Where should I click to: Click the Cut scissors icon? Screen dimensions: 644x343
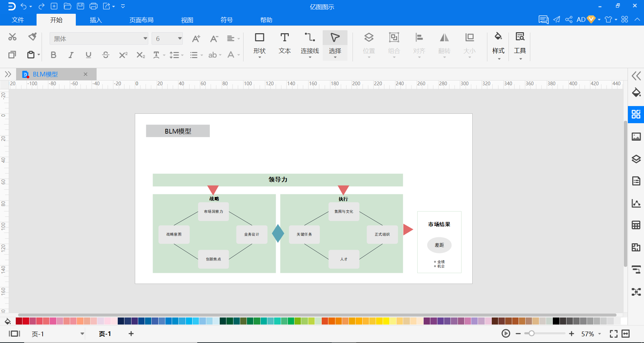(12, 37)
